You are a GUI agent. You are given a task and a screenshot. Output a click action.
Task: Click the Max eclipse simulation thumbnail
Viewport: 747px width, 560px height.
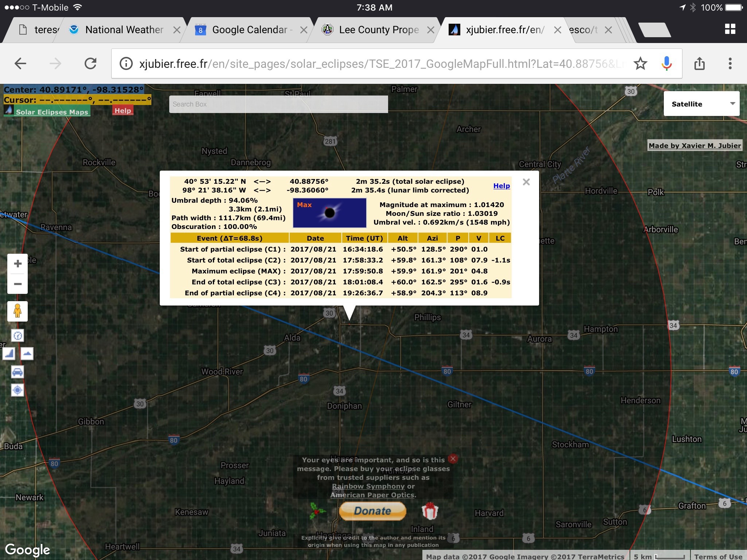click(x=330, y=213)
